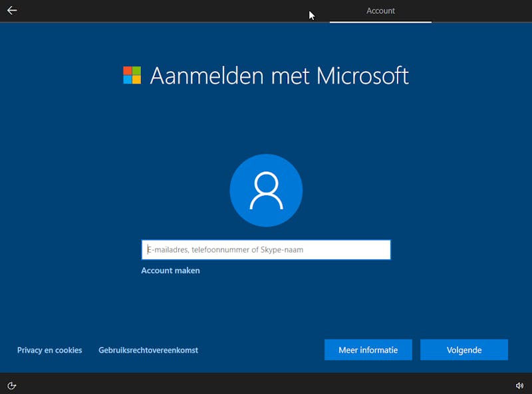Get details via Meer informatie
532x394 pixels.
coord(368,349)
